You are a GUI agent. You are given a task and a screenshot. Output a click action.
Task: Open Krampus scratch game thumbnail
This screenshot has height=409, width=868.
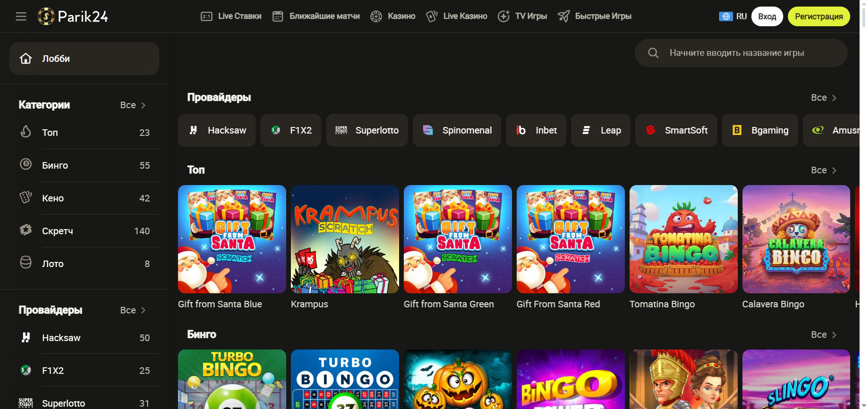coord(345,239)
